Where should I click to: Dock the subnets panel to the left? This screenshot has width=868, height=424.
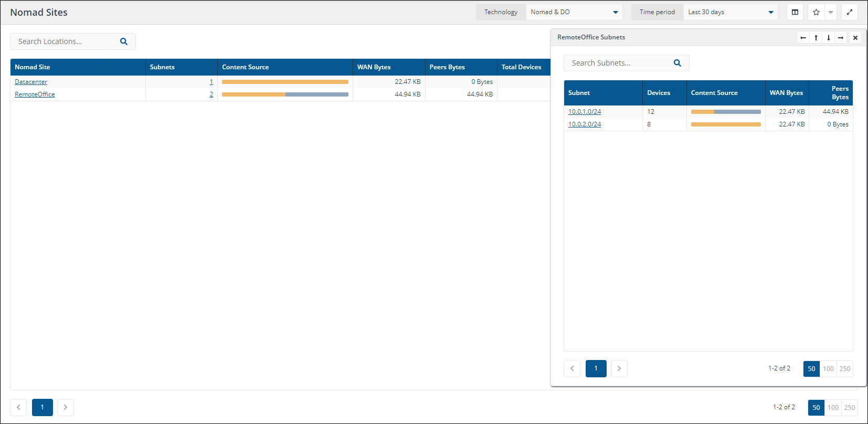pos(803,38)
